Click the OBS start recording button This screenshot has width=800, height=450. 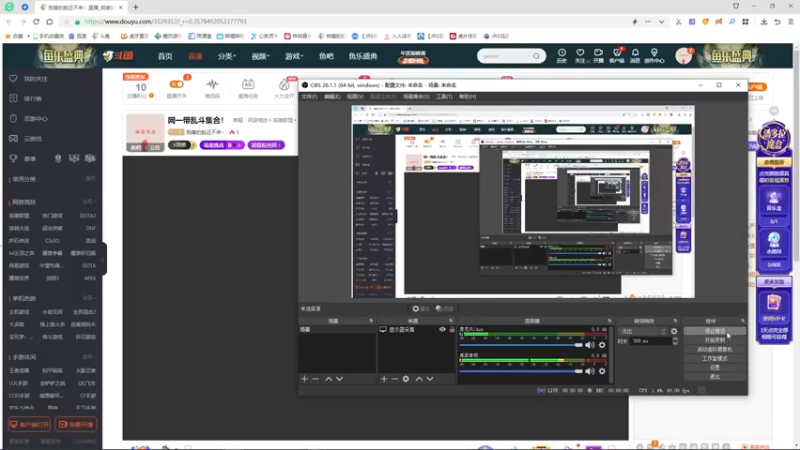coord(714,340)
